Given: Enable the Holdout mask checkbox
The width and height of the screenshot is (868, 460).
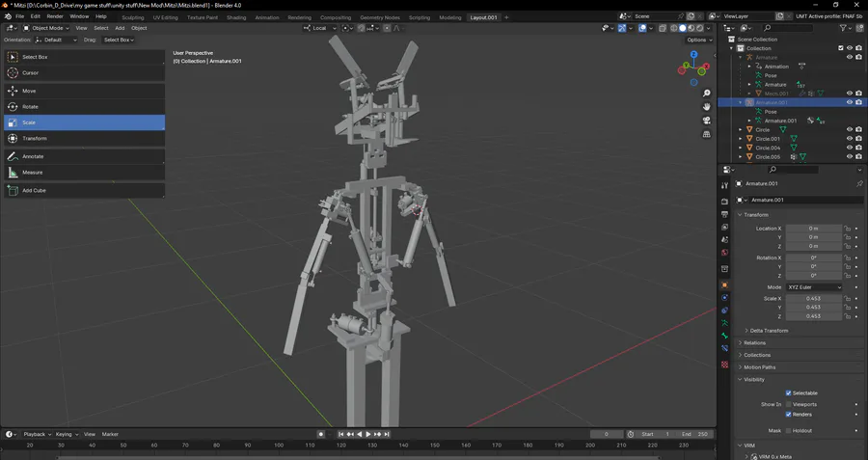Looking at the screenshot, I should click(788, 431).
